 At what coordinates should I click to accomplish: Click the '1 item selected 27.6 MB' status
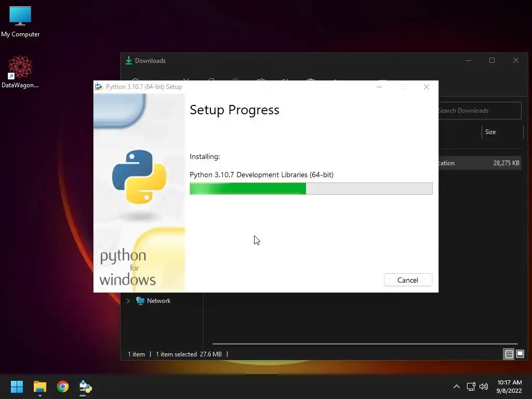coord(189,354)
